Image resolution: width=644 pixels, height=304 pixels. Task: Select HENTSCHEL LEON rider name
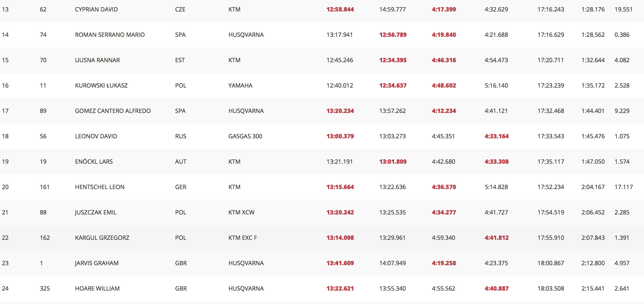click(100, 187)
